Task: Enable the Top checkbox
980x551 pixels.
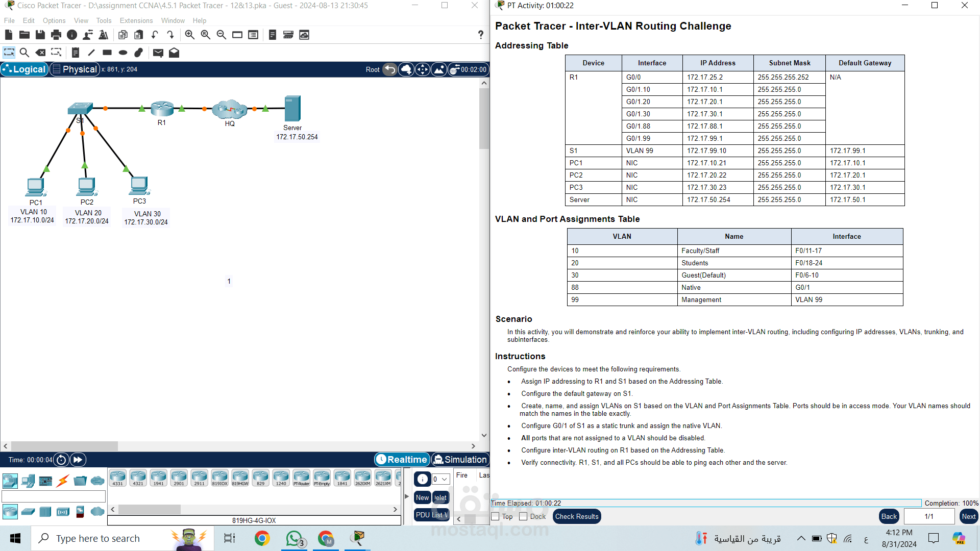Action: [495, 516]
